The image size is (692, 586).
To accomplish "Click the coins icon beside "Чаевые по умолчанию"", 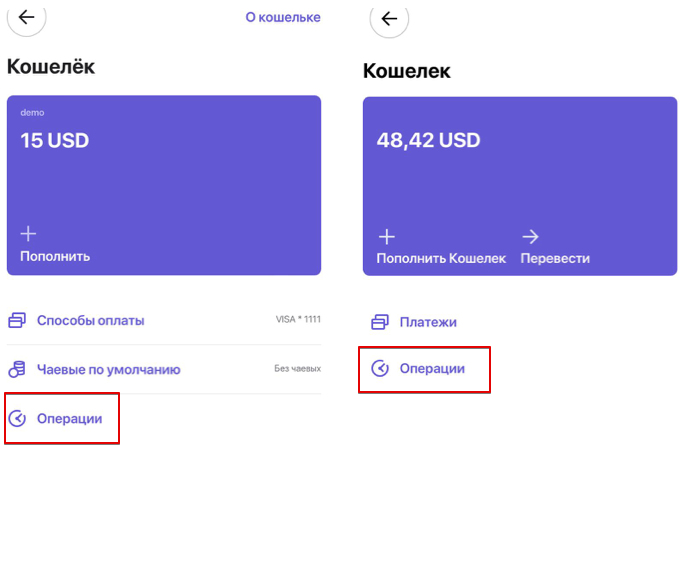I will [17, 369].
